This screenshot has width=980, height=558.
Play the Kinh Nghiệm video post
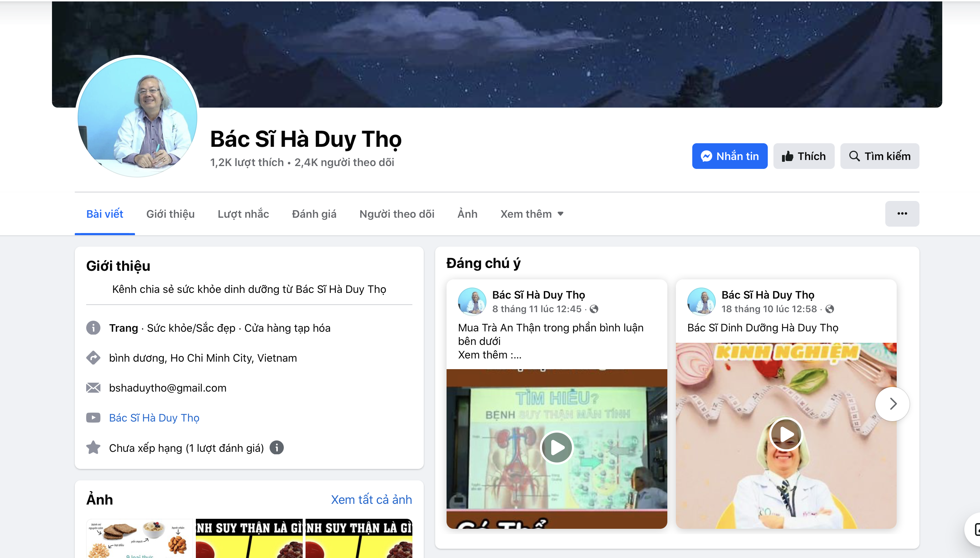[x=786, y=434]
